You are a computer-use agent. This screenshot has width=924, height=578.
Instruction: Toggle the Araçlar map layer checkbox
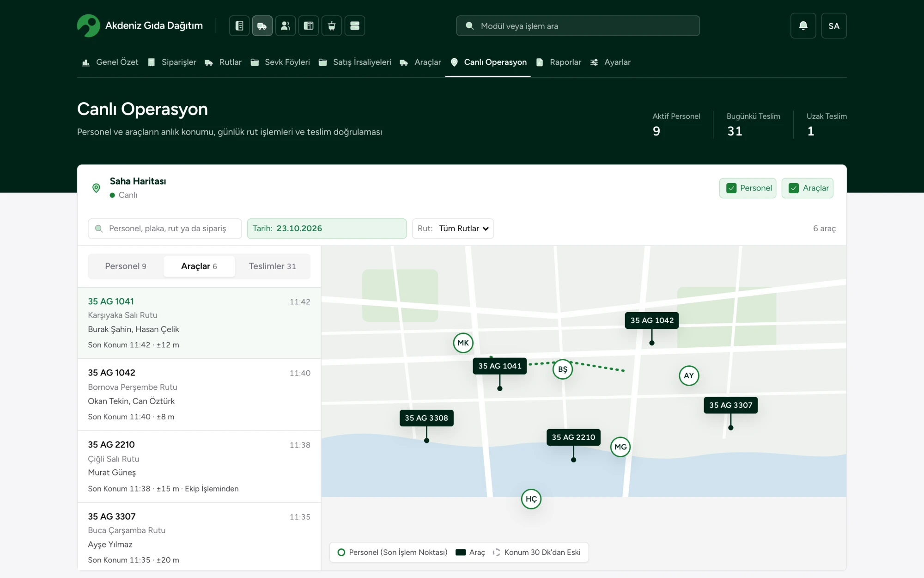click(808, 188)
